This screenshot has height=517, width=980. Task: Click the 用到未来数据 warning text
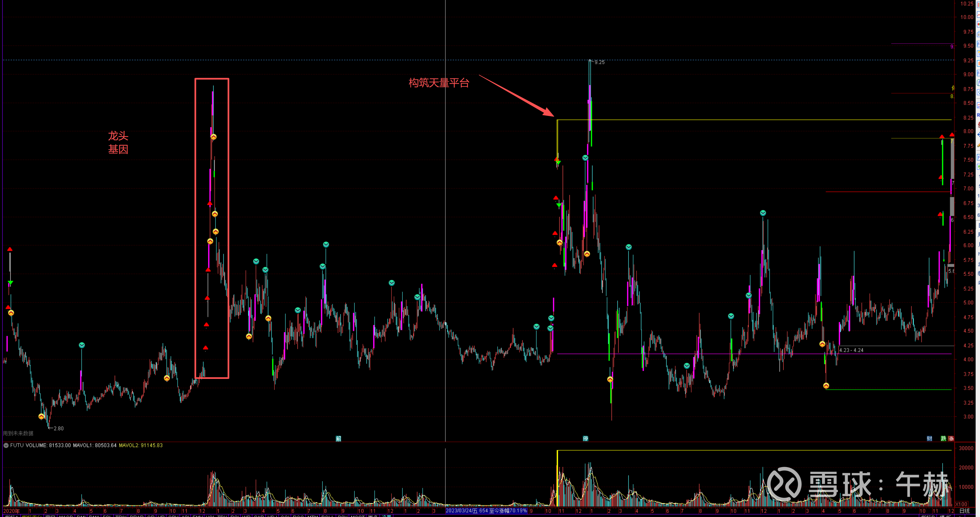(x=18, y=433)
